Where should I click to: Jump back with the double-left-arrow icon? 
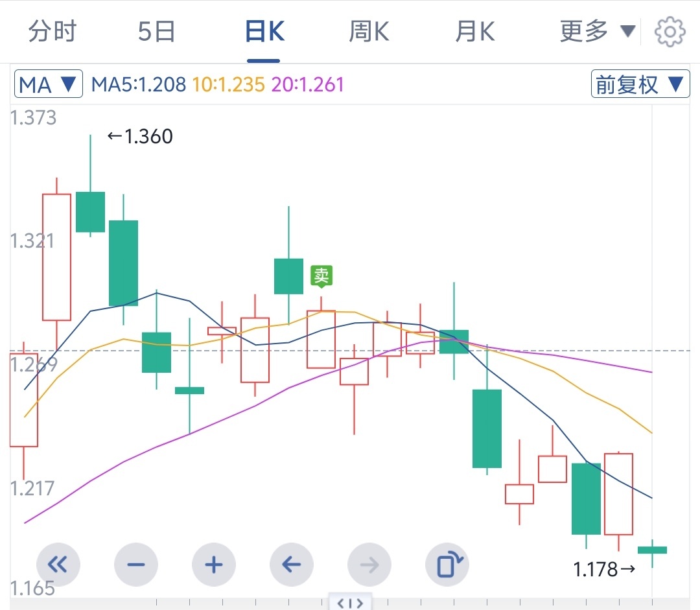58,564
